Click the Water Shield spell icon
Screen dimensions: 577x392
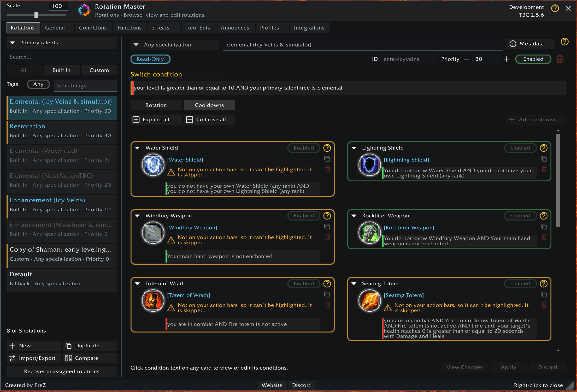coord(153,165)
